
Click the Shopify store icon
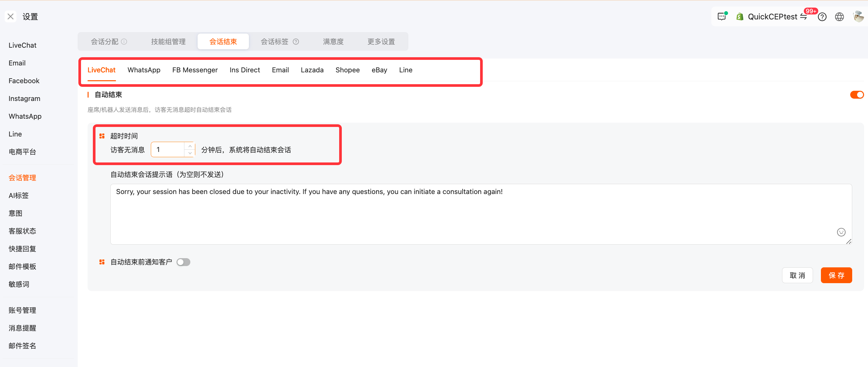(x=740, y=16)
